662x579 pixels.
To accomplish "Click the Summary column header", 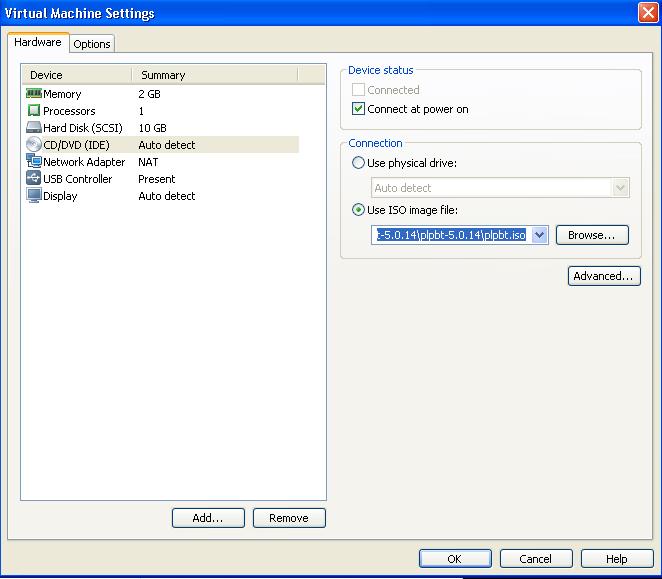I will pyautogui.click(x=215, y=75).
